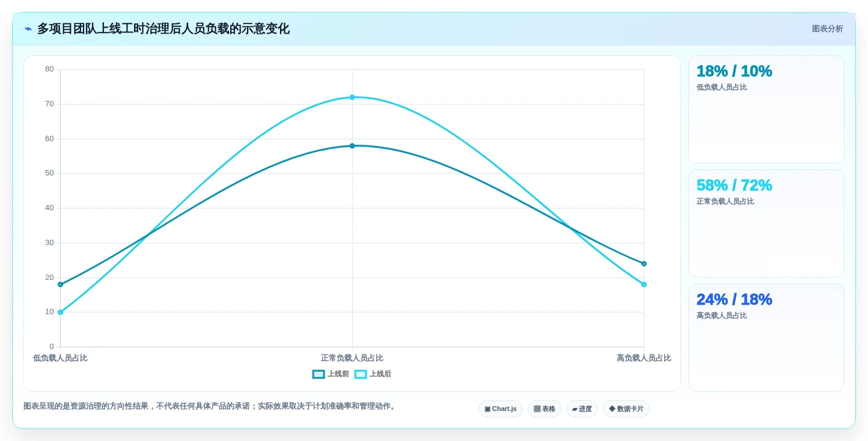Viewport: 868px width, 441px height.
Task: Select the 表格 tag chip
Action: pos(545,409)
